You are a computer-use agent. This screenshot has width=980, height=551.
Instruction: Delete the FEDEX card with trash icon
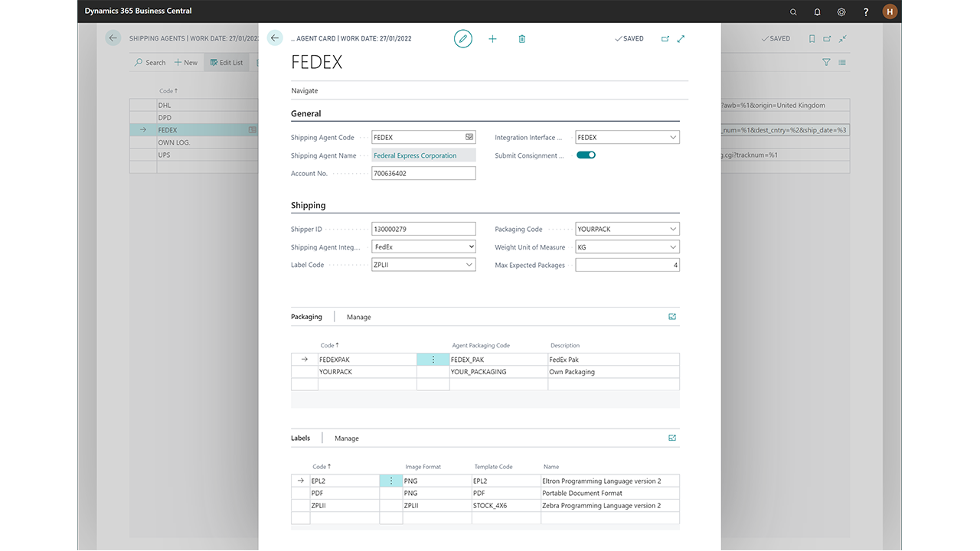tap(522, 38)
